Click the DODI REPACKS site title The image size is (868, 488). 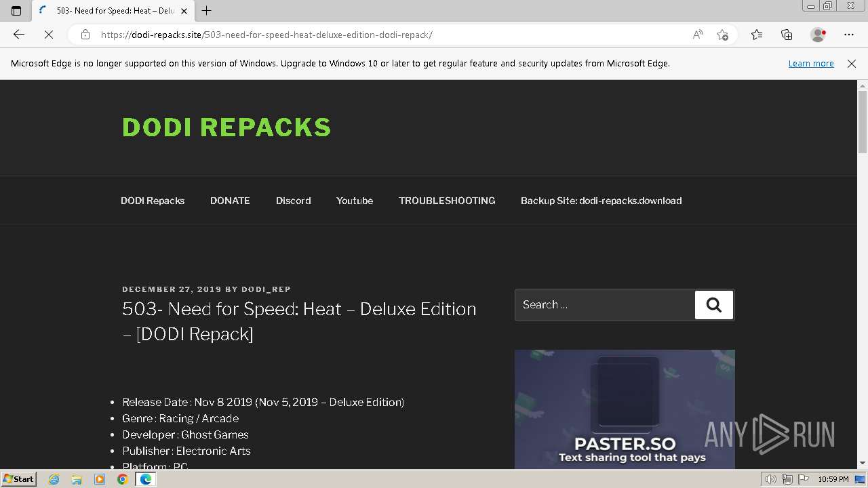[x=226, y=127]
